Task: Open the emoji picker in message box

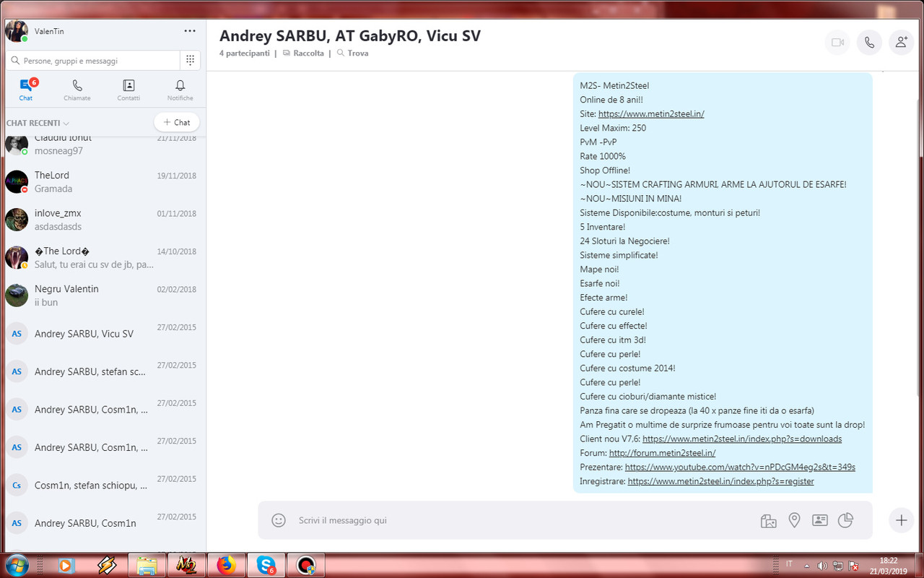Action: (279, 520)
